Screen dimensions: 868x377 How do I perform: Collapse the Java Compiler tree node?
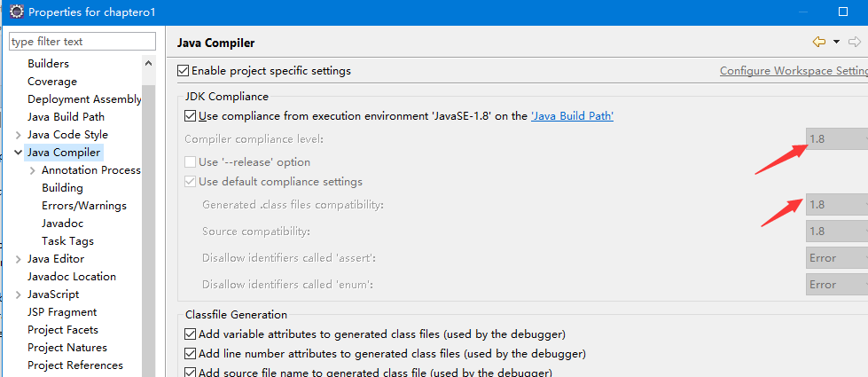click(x=18, y=153)
